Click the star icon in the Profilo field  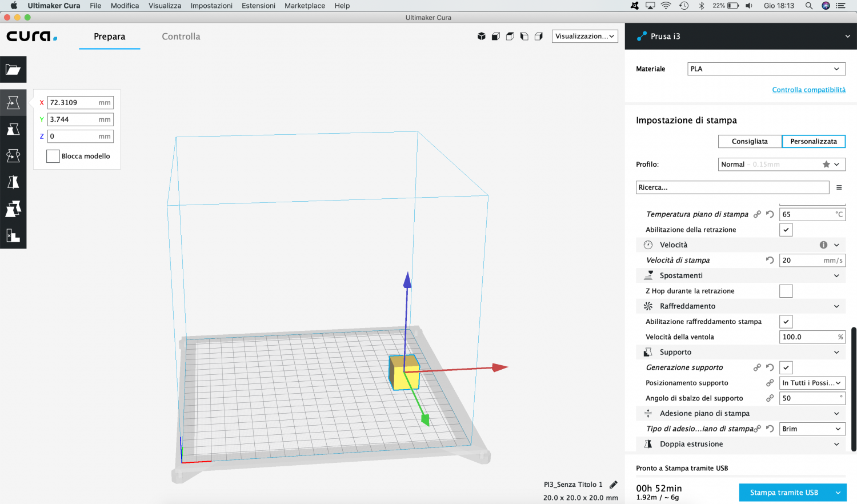click(826, 164)
